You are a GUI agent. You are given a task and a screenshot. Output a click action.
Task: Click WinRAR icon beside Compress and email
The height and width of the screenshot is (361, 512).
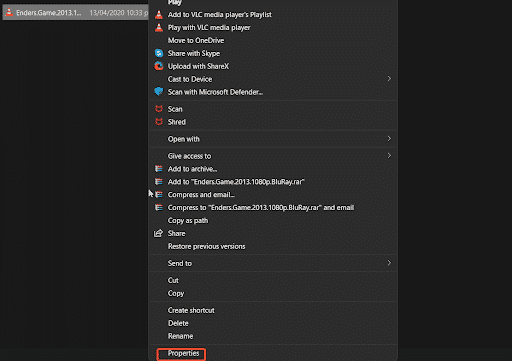tap(159, 195)
